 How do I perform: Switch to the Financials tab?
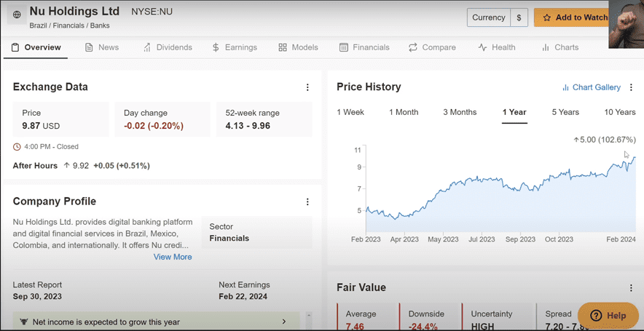[364, 47]
